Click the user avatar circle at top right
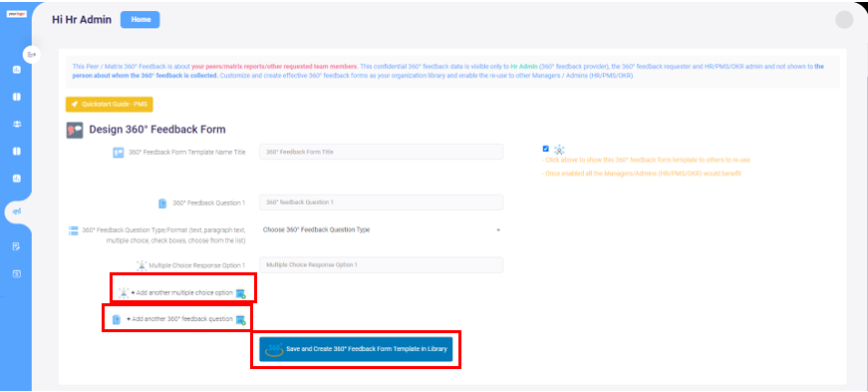The width and height of the screenshot is (868, 392). point(844,19)
